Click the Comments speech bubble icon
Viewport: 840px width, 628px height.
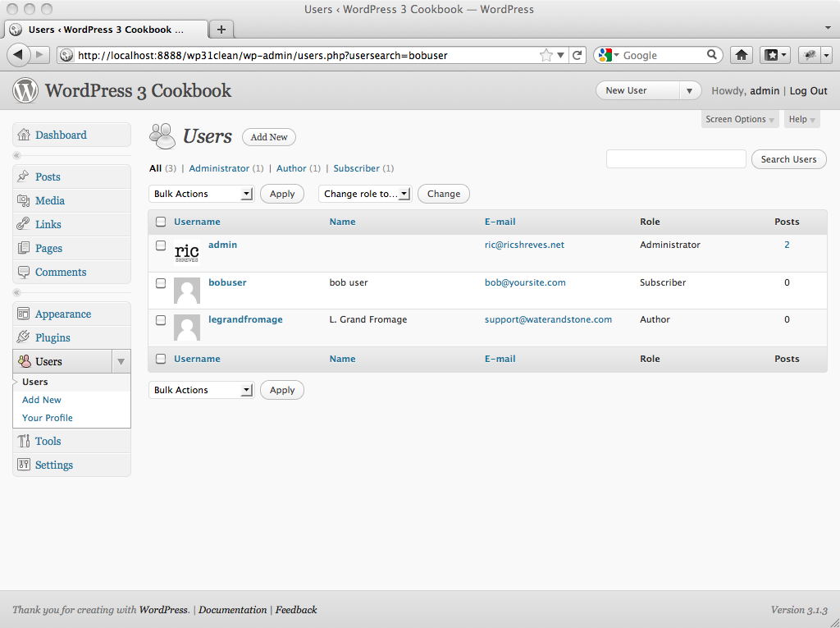[x=23, y=272]
